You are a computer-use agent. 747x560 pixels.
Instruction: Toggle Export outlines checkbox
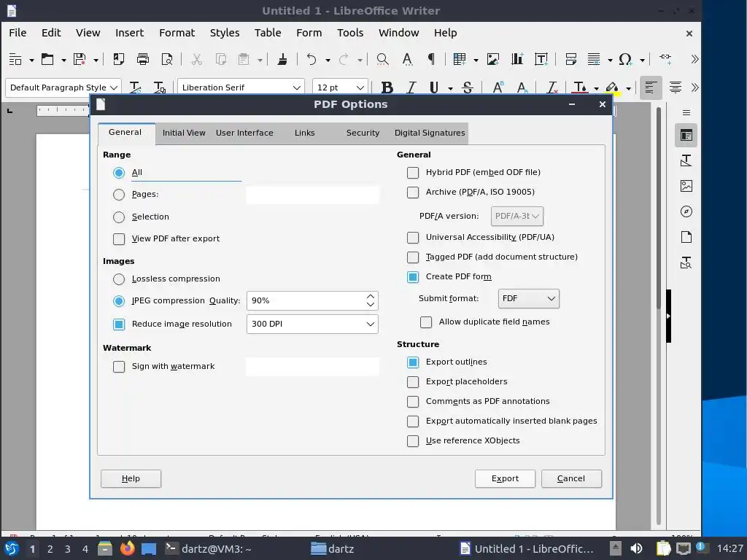tap(413, 362)
